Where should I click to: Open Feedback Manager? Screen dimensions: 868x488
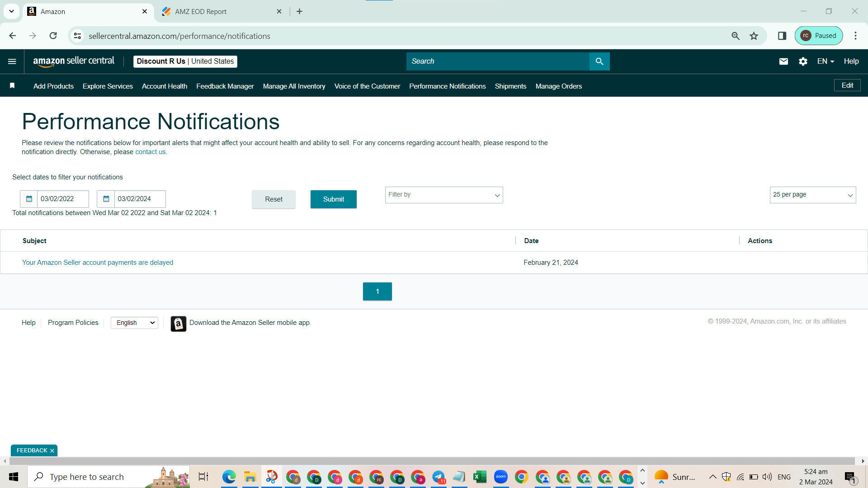[x=225, y=86]
